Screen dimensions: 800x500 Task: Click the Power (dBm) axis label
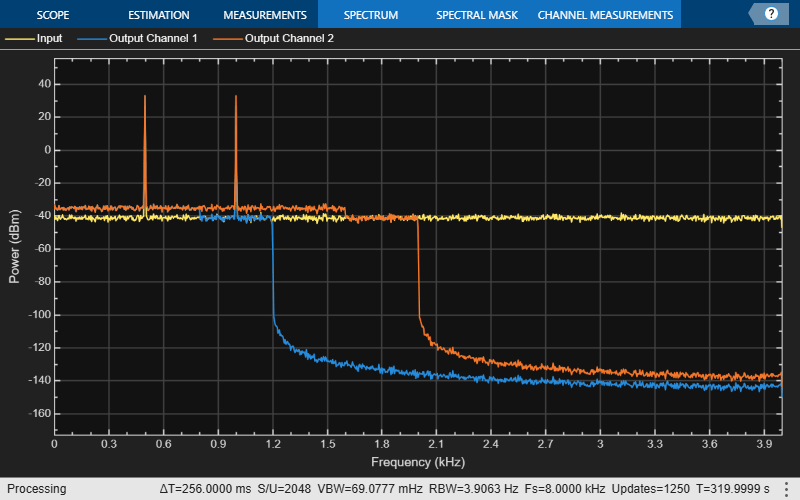coord(14,246)
